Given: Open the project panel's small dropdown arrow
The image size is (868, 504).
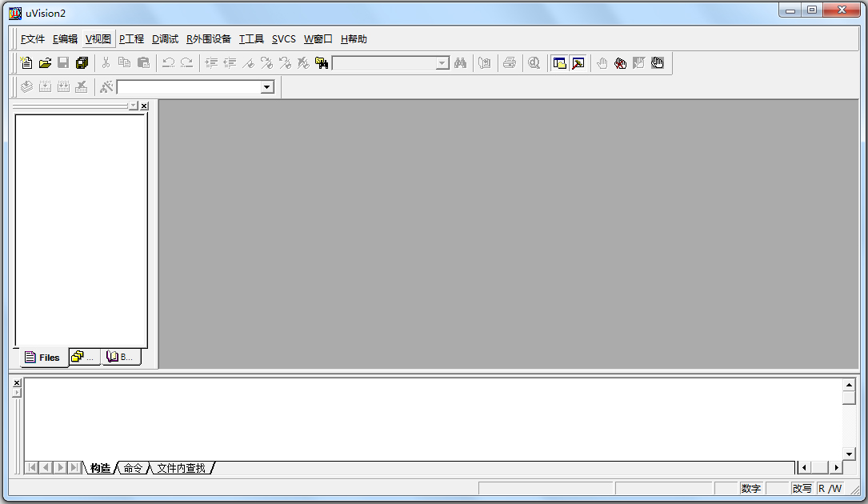Looking at the screenshot, I should (x=134, y=106).
